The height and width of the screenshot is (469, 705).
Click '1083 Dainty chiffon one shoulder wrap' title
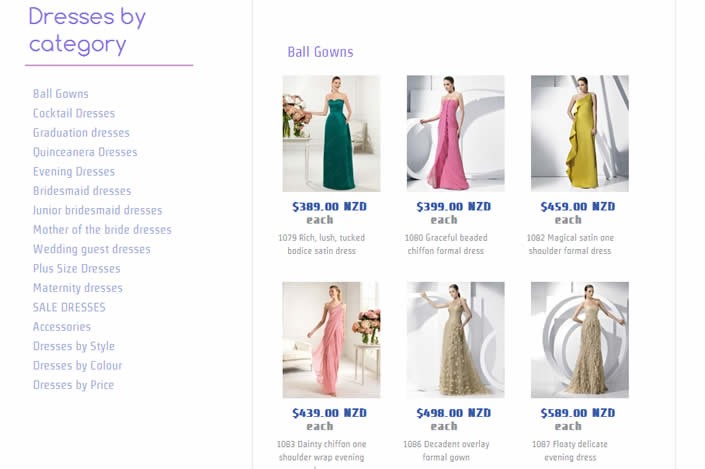[321, 451]
